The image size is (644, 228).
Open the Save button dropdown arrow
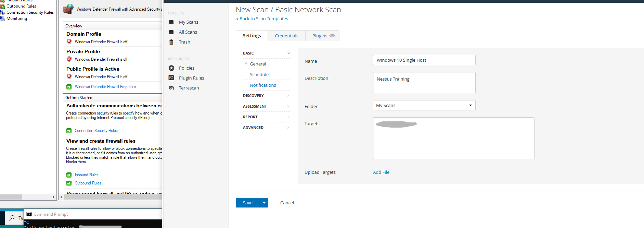[264, 203]
